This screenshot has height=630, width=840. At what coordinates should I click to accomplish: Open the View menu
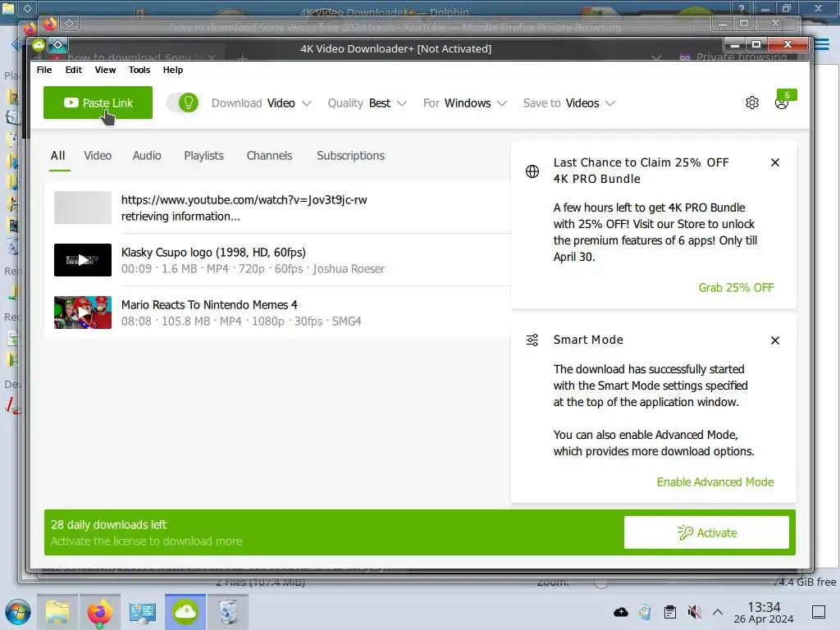pyautogui.click(x=105, y=70)
